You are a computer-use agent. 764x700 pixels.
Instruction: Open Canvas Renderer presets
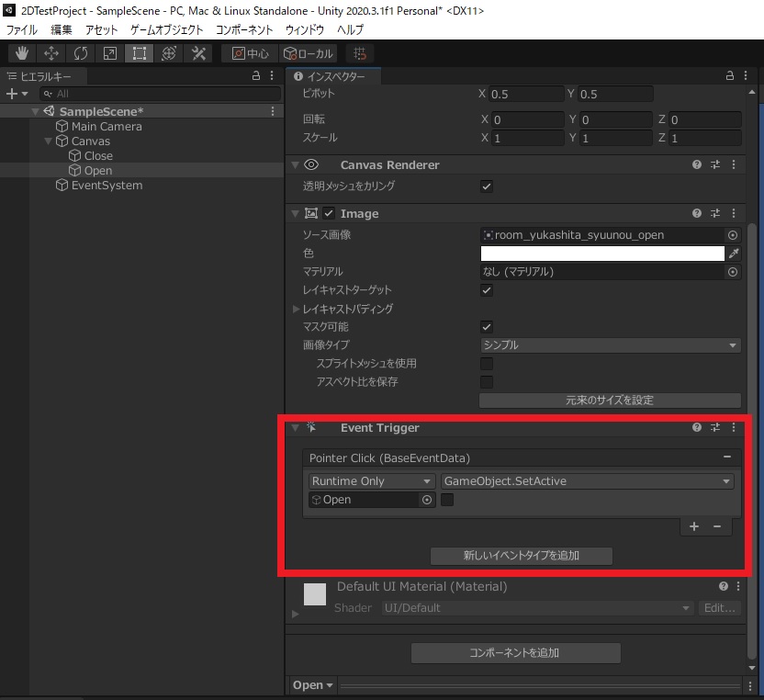(715, 164)
